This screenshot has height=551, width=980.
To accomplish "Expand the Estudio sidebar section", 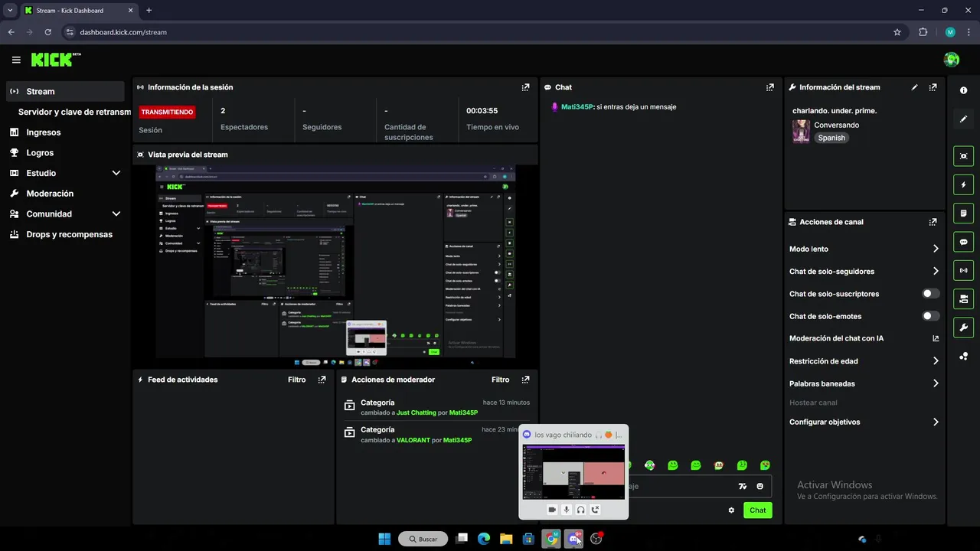I will pos(116,173).
